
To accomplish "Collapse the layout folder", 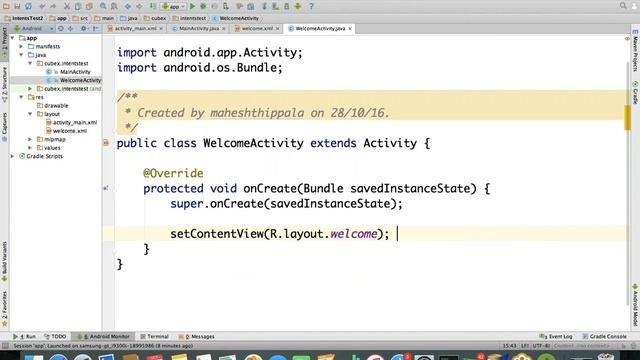I will click(30, 114).
